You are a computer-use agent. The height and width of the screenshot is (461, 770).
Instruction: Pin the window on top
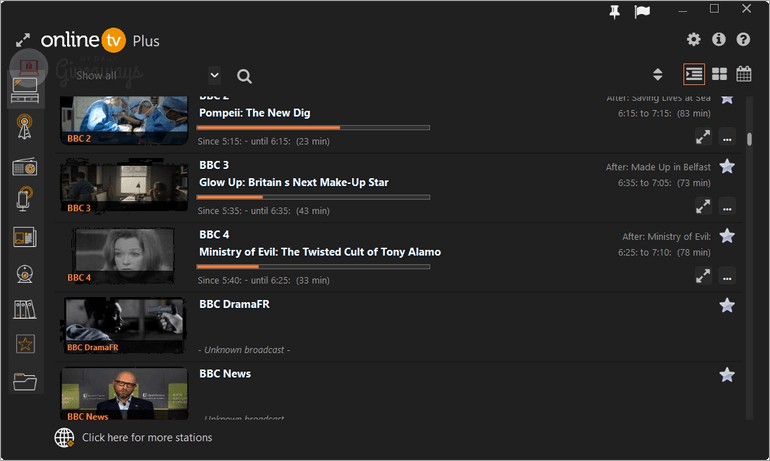click(614, 12)
